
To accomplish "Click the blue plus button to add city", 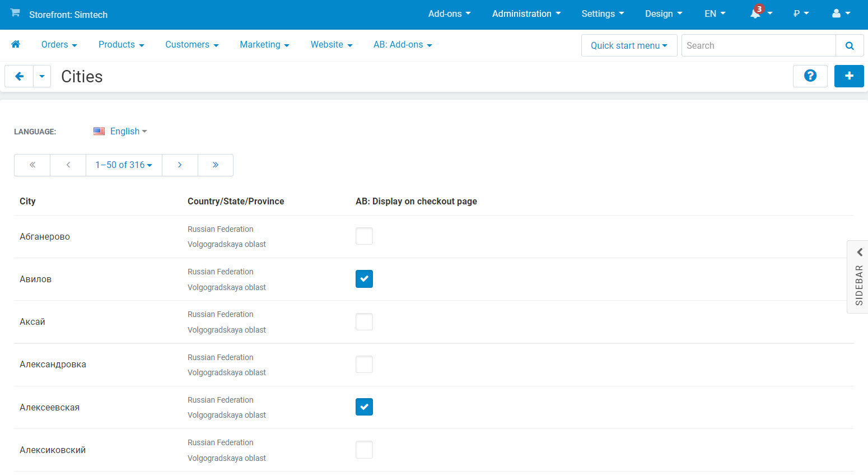I will pos(848,76).
